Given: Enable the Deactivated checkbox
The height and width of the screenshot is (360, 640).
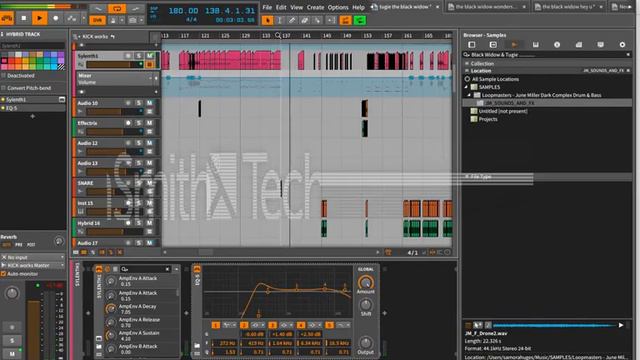Looking at the screenshot, I should point(4,76).
